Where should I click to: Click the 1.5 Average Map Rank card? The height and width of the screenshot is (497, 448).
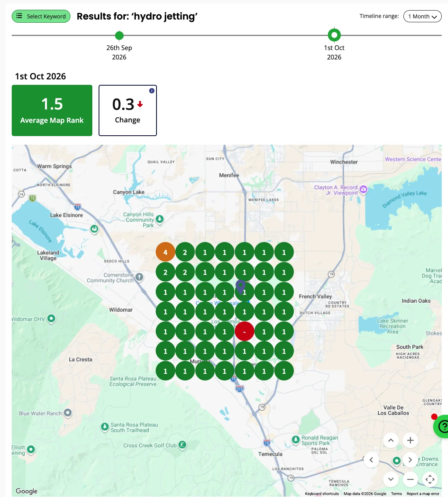click(52, 110)
